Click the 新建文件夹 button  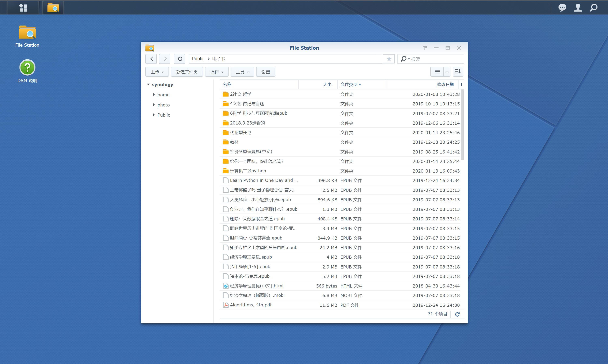click(x=187, y=72)
